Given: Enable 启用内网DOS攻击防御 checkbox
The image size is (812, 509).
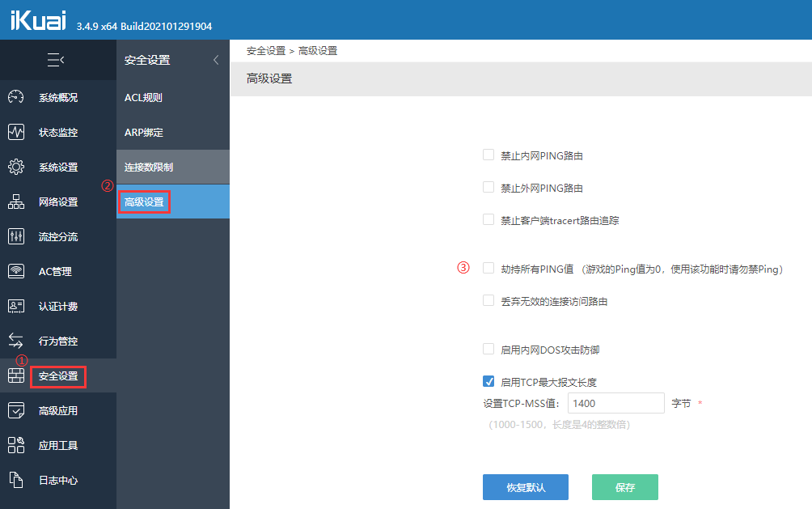Looking at the screenshot, I should tap(488, 349).
